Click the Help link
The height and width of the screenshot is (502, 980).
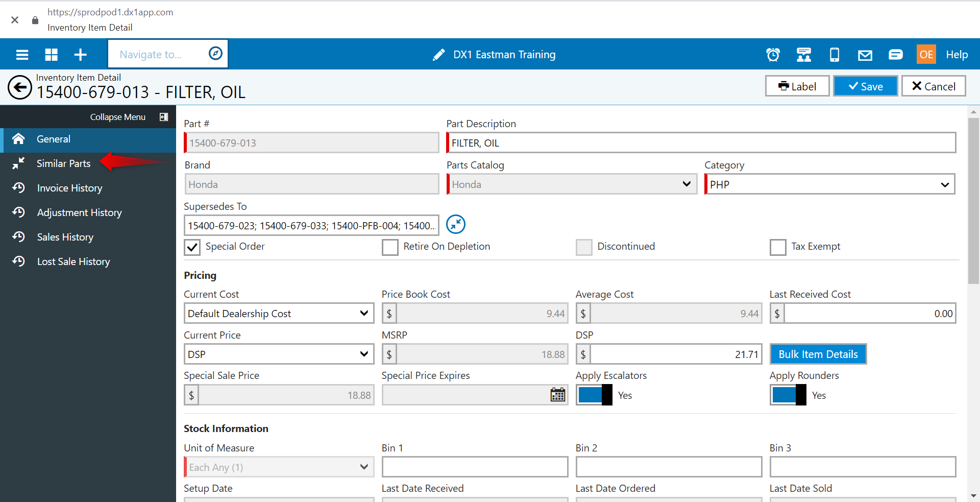tap(957, 55)
